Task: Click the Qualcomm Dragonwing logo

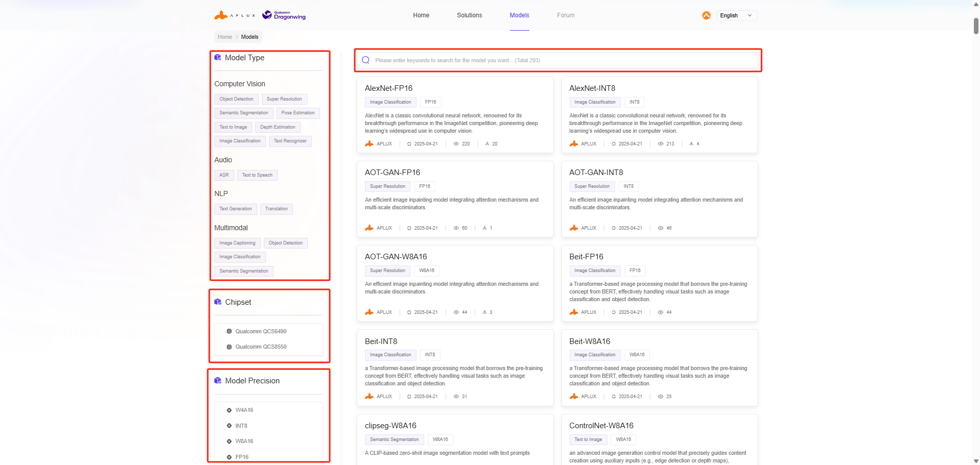Action: 284,15
